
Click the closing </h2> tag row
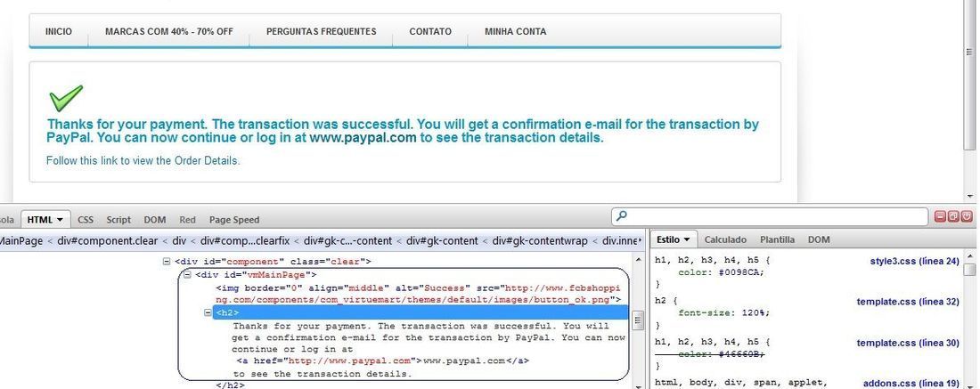tap(230, 385)
